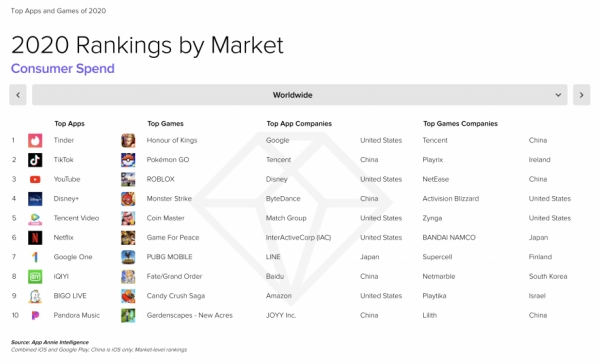Select the Top Games column header

click(x=165, y=124)
